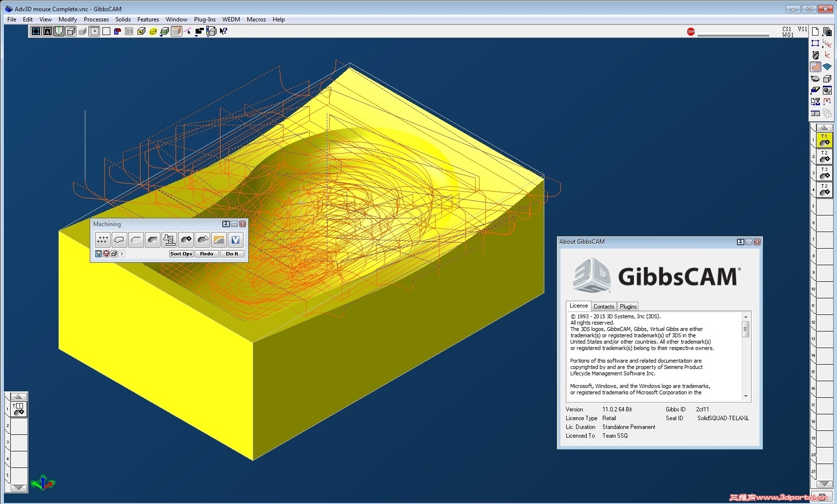
Task: Open Post Processor icon in main palette
Action: pos(816,102)
